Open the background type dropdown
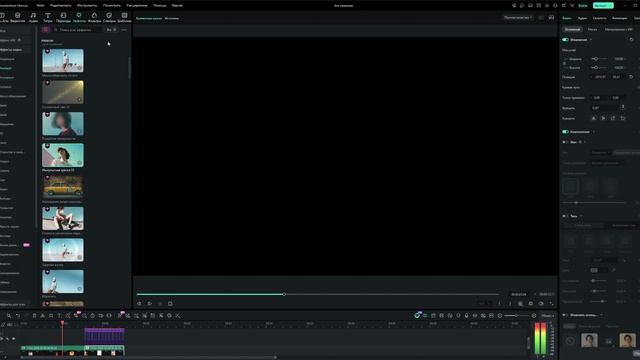Viewport: 640px width, 360px height. tap(600, 152)
